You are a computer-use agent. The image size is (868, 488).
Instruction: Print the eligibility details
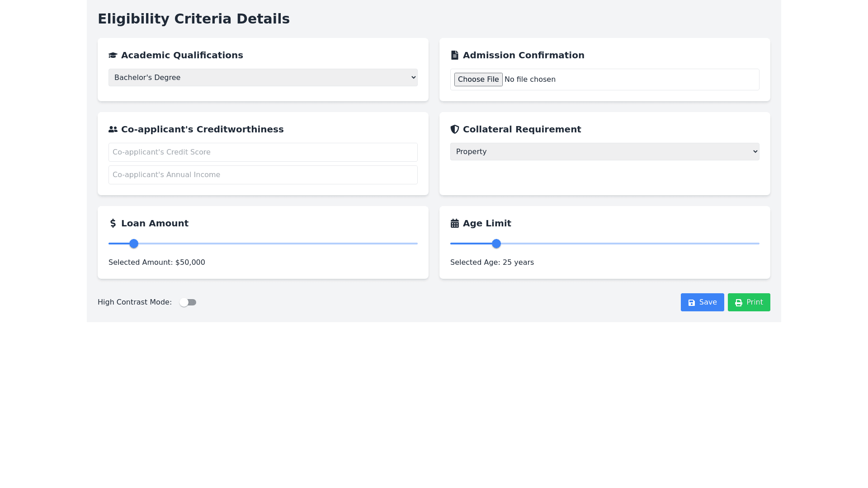point(749,302)
